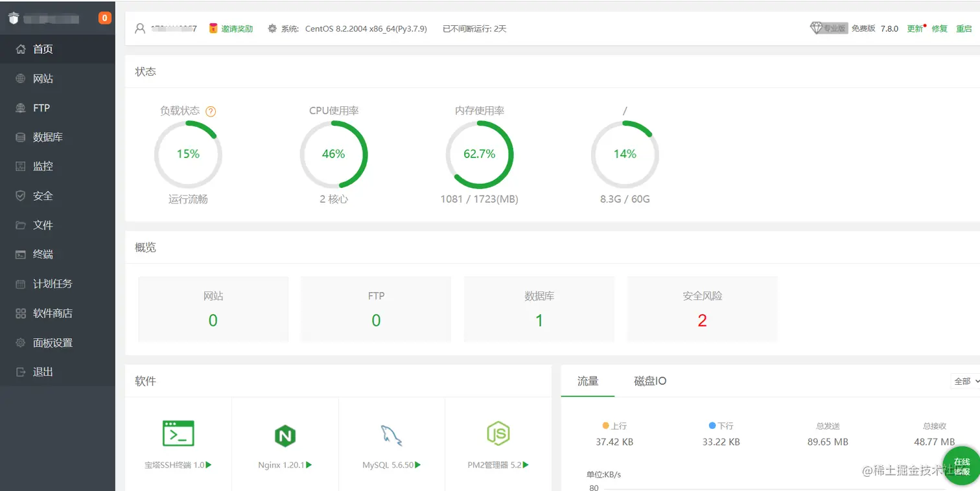Click the orange message count badge
This screenshot has height=491, width=980.
[105, 18]
